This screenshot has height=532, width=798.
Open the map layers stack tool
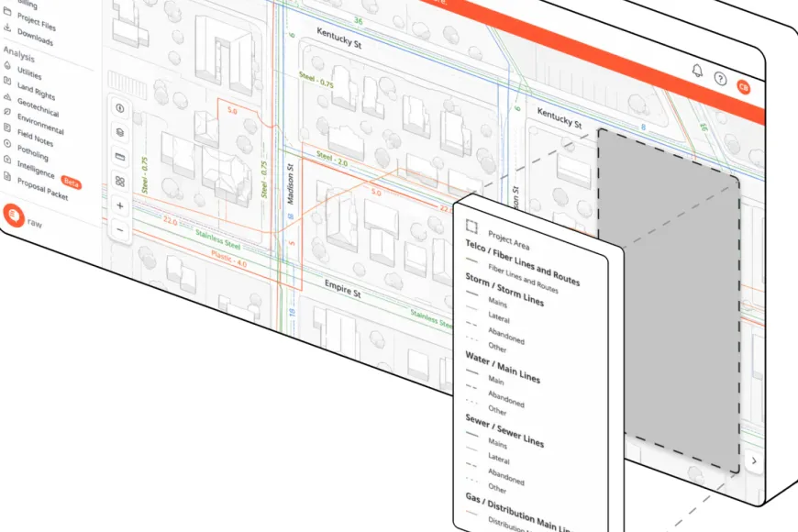(120, 132)
